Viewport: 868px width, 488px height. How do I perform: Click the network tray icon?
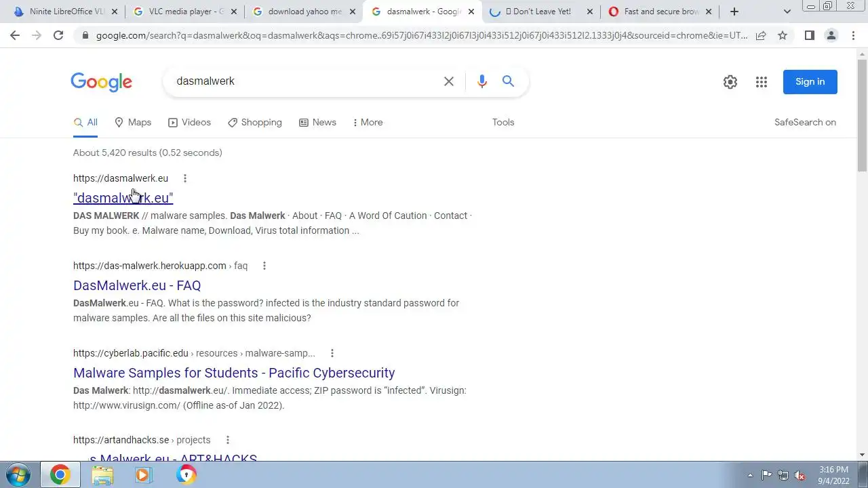(783, 475)
